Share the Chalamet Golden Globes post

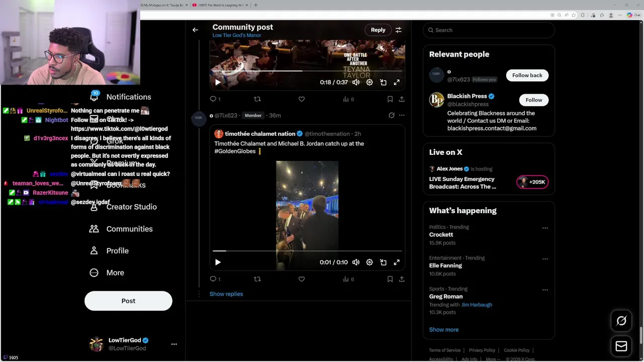tap(401, 279)
